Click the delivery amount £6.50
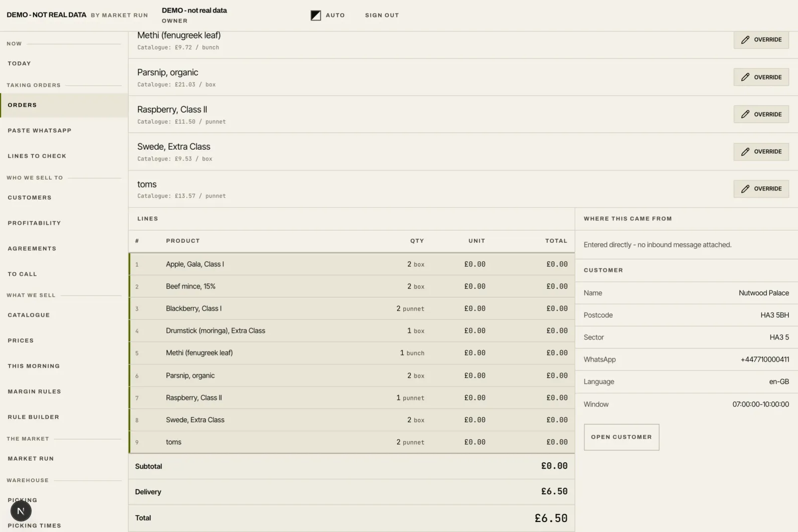This screenshot has width=798, height=532. click(x=554, y=492)
